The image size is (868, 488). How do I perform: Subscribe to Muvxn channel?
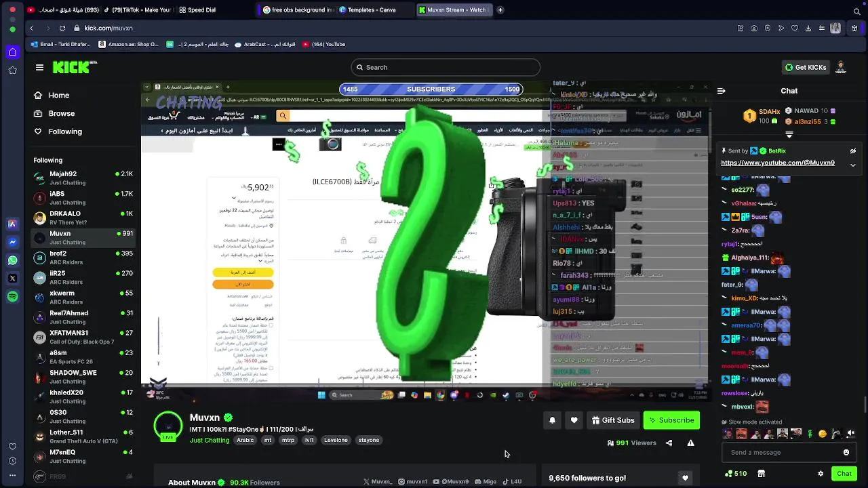pyautogui.click(x=671, y=420)
